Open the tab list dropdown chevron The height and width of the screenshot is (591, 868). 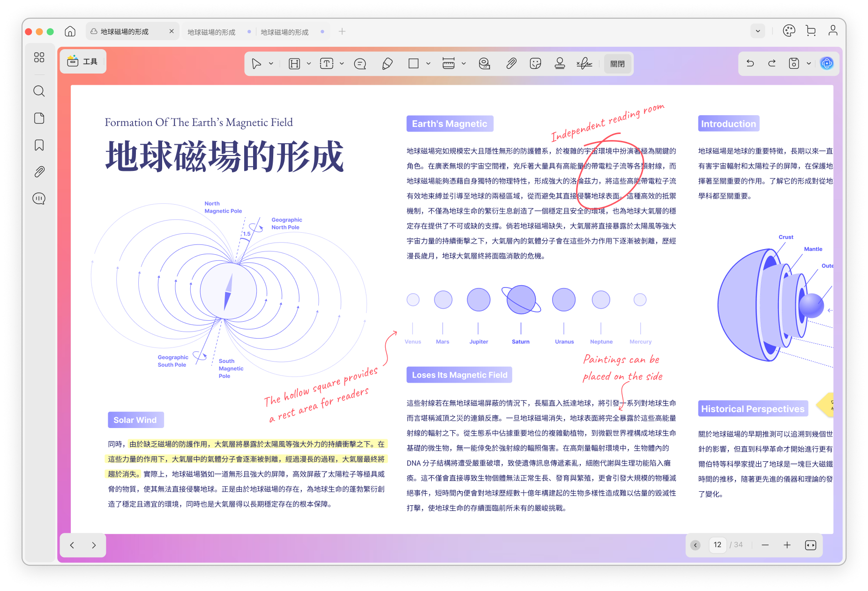[758, 31]
